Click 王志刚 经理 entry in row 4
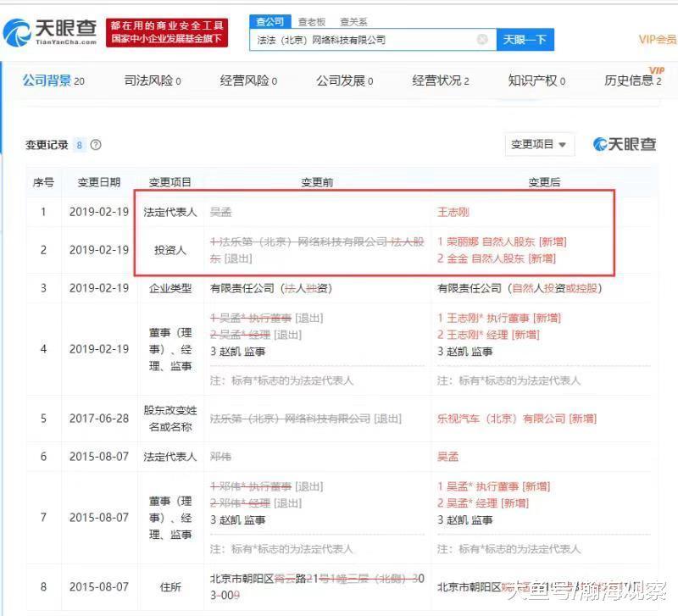Screen dimensions: 678x616 pyautogui.click(x=489, y=335)
